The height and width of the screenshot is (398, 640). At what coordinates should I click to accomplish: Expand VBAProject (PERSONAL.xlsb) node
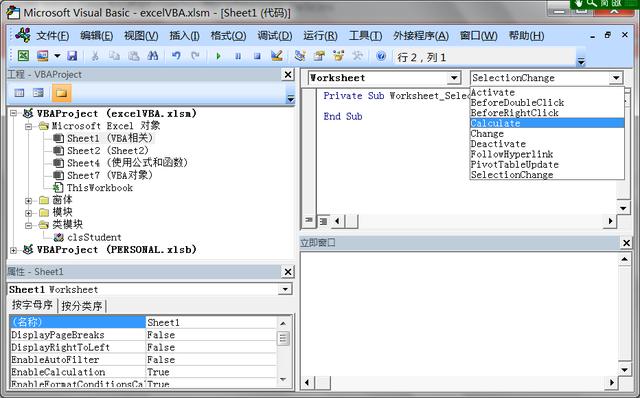pyautogui.click(x=13, y=250)
